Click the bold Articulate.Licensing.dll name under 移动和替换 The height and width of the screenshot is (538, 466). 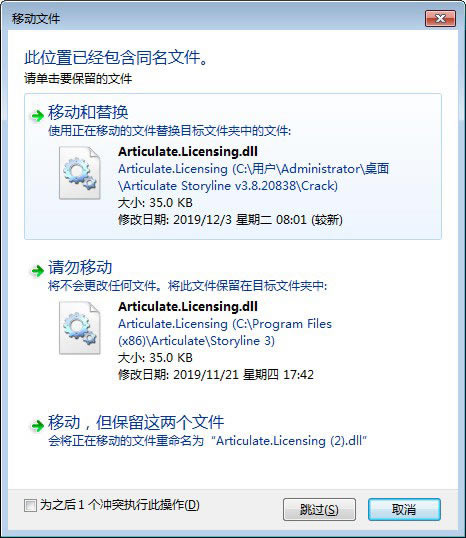tap(188, 152)
